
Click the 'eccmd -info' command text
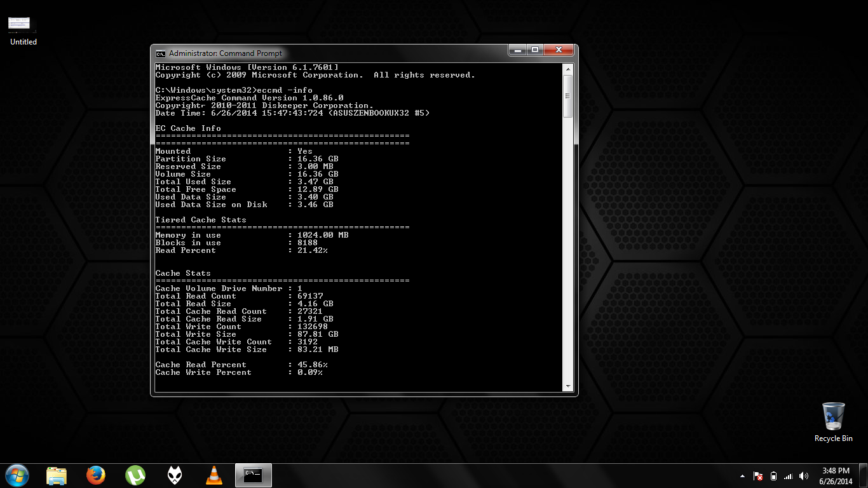285,90
